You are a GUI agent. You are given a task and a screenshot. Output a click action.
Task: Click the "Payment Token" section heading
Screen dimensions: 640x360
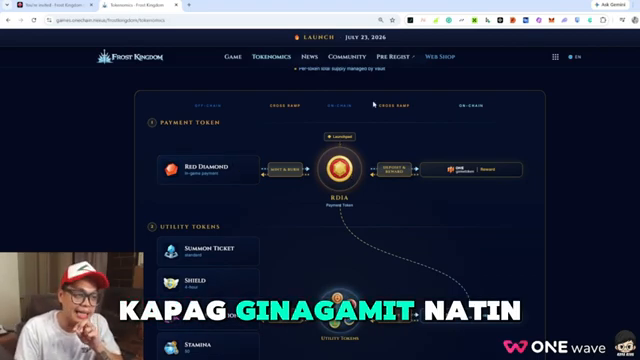point(190,122)
